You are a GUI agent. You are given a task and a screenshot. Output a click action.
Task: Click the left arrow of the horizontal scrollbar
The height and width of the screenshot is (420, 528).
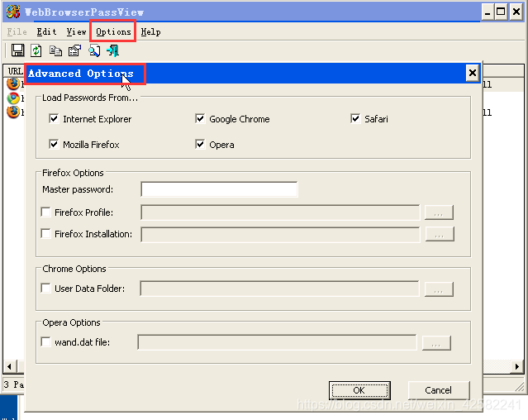tap(9, 366)
